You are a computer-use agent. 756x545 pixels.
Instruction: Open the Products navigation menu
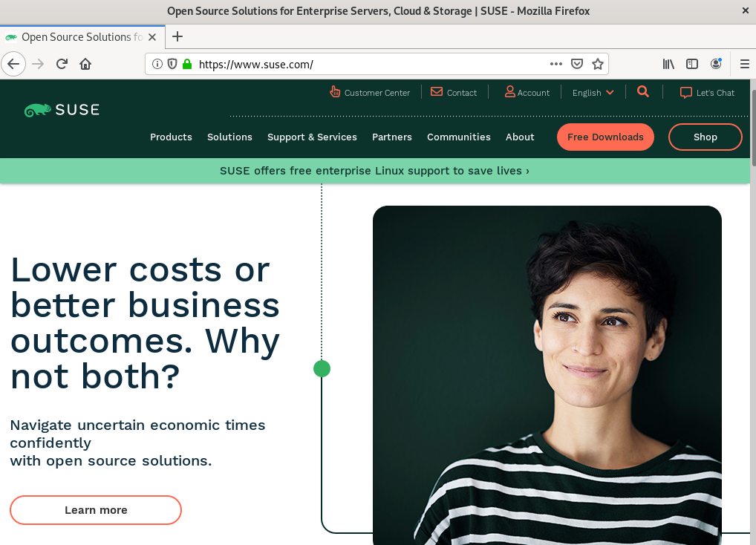point(171,137)
